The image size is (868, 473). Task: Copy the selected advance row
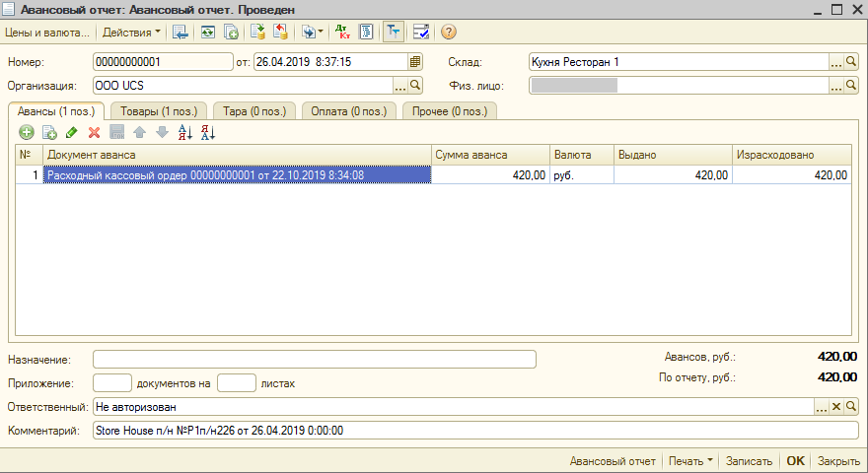(49, 132)
